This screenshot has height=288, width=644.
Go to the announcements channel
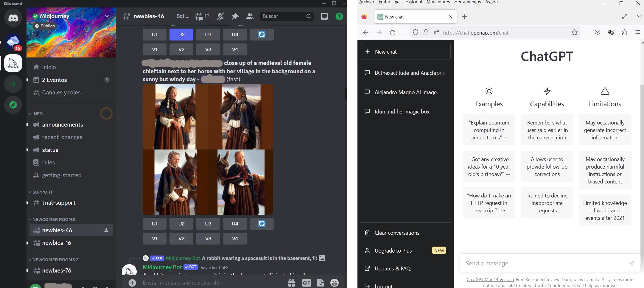(63, 124)
